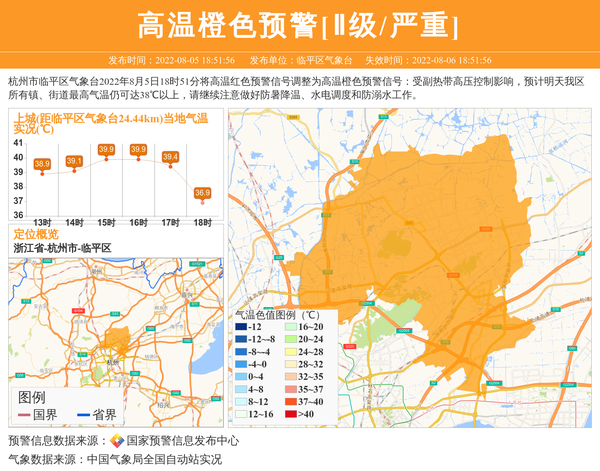600x471 pixels.
Task: Click the 36.9 temperature label at 18时
Action: (x=202, y=192)
